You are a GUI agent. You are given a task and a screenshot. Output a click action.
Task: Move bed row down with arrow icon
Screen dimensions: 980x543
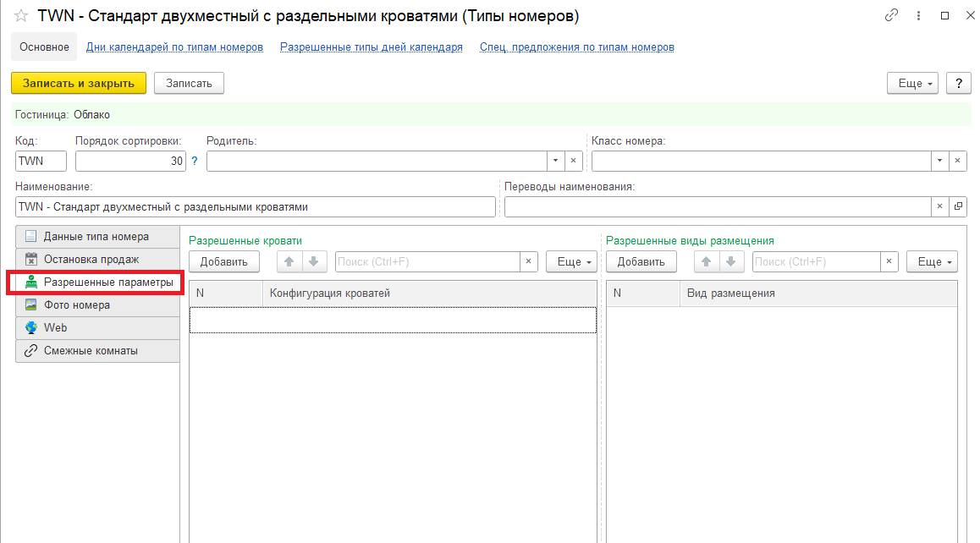[x=313, y=261]
